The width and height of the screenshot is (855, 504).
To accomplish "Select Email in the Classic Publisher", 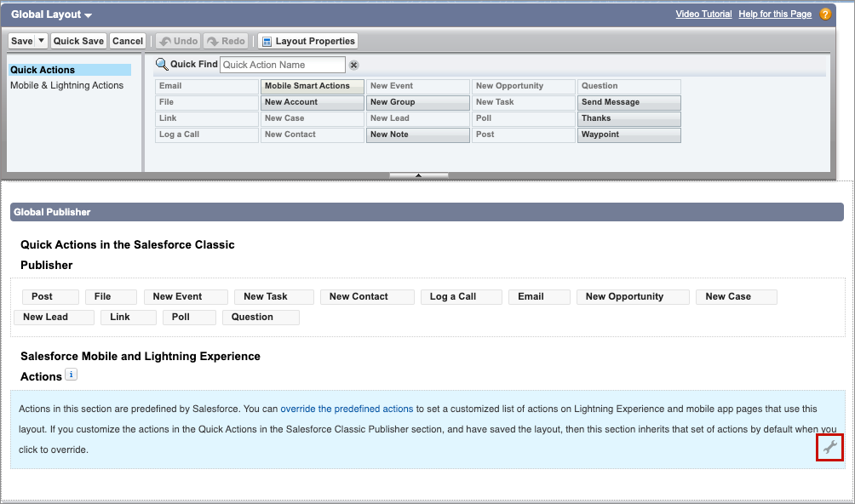I will tap(539, 297).
